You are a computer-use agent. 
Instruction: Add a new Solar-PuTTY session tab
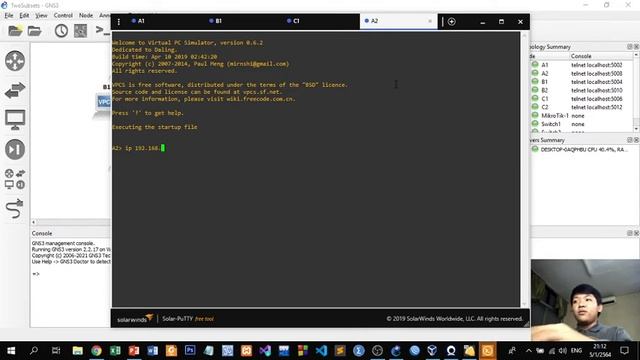click(x=451, y=22)
